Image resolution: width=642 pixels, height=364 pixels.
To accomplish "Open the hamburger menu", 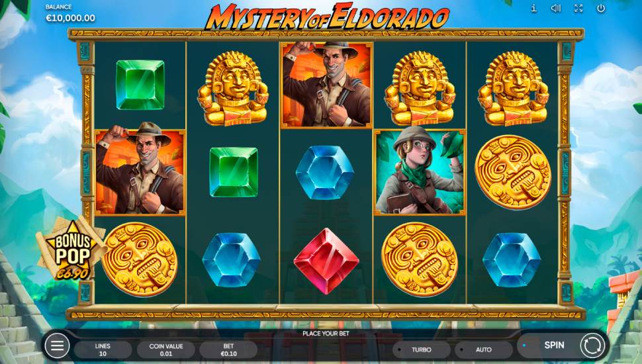I will [57, 346].
